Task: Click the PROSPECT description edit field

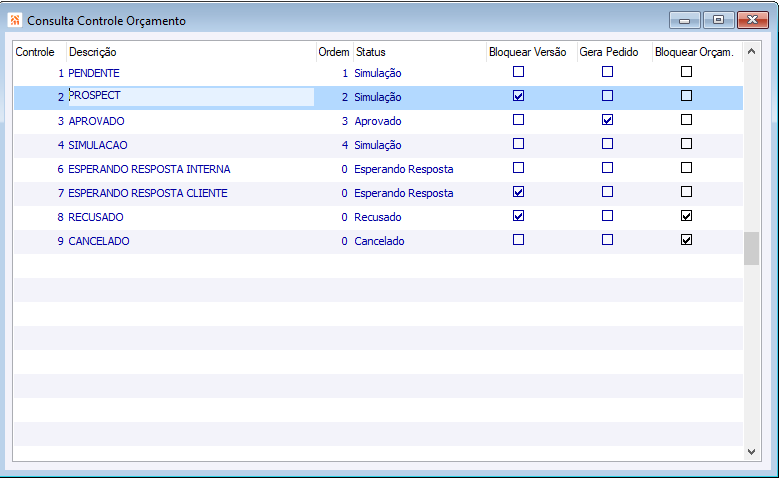Action: pos(191,97)
